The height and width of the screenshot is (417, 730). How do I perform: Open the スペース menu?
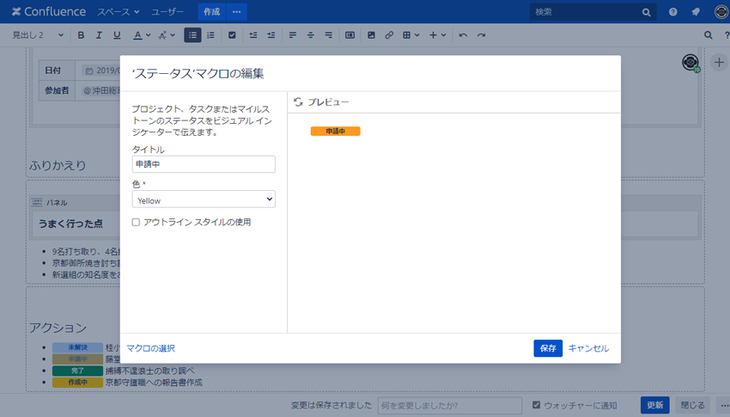point(118,12)
